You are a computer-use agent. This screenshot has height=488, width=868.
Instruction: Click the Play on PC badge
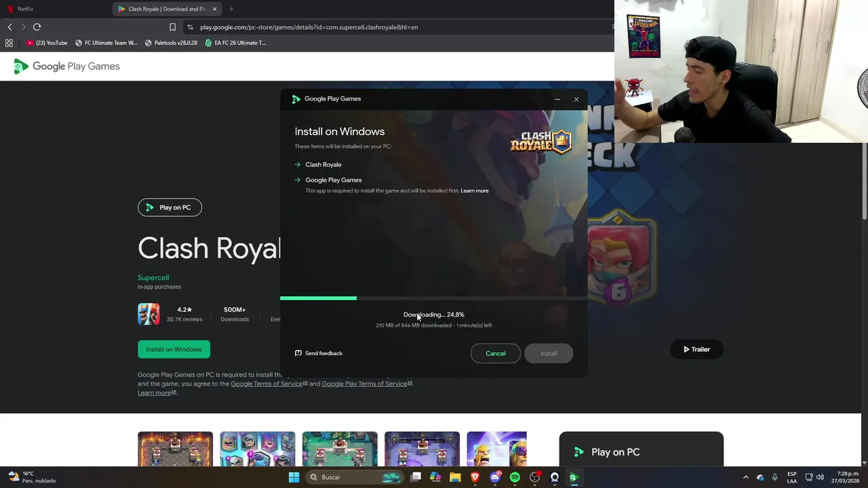pyautogui.click(x=170, y=207)
